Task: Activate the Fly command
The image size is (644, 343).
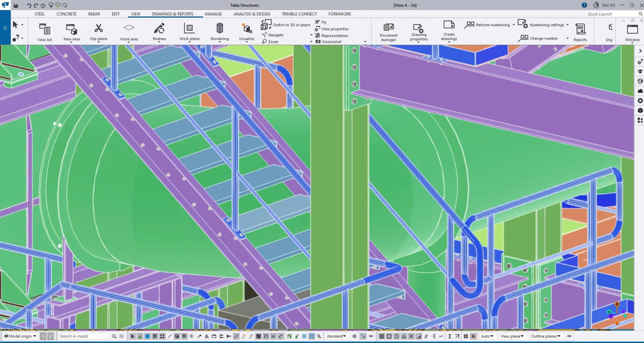Action: coord(321,22)
